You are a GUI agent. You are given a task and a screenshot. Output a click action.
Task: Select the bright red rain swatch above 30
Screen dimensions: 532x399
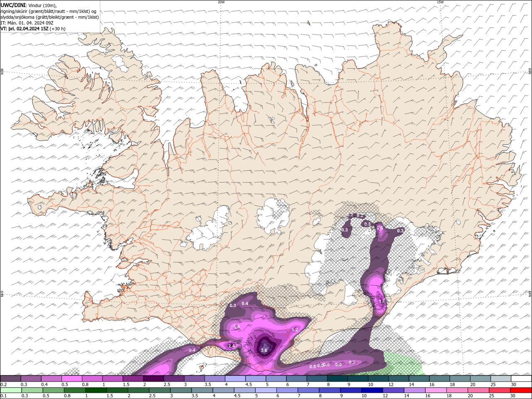[x=520, y=390]
